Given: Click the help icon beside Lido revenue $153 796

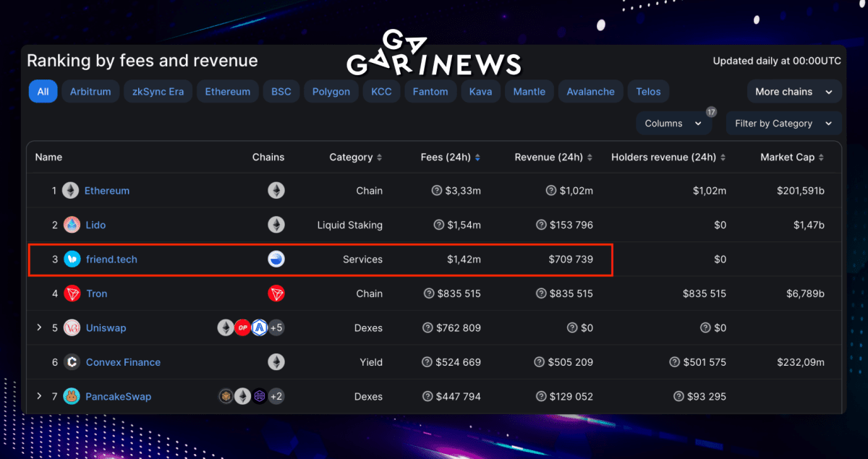Looking at the screenshot, I should click(x=541, y=225).
